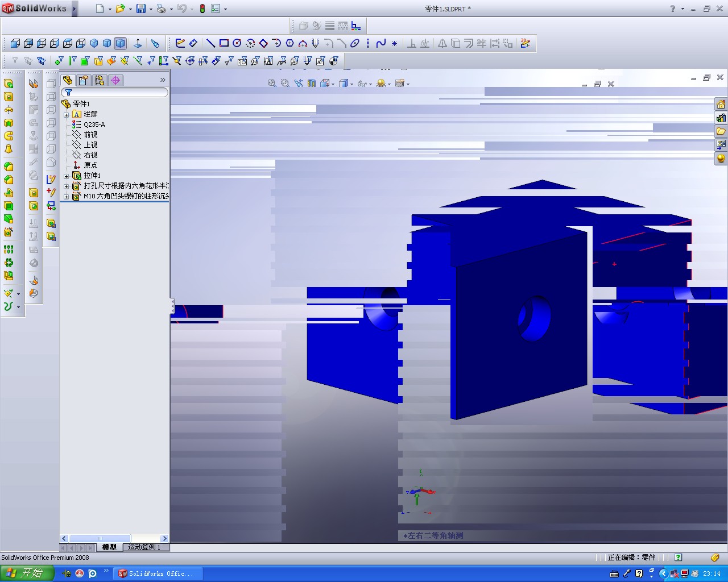
Task: Select the Spline sketch tool
Action: [x=381, y=43]
